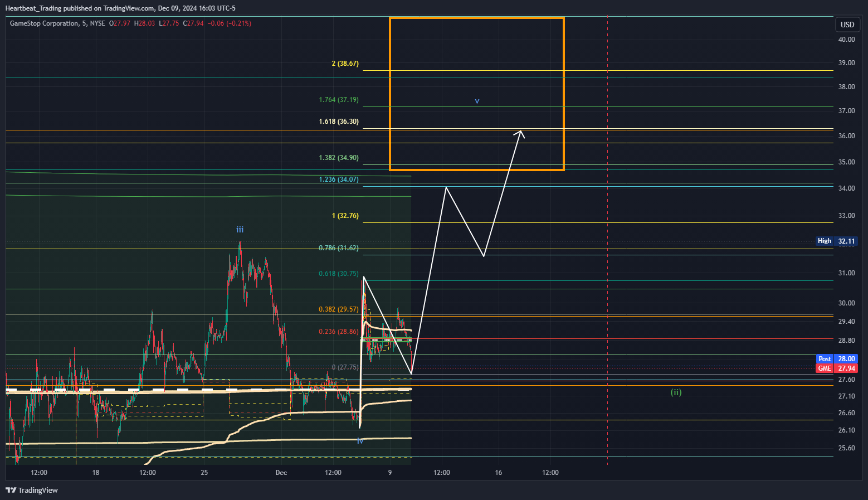
Task: Click the blue wave v label
Action: pyautogui.click(x=477, y=101)
